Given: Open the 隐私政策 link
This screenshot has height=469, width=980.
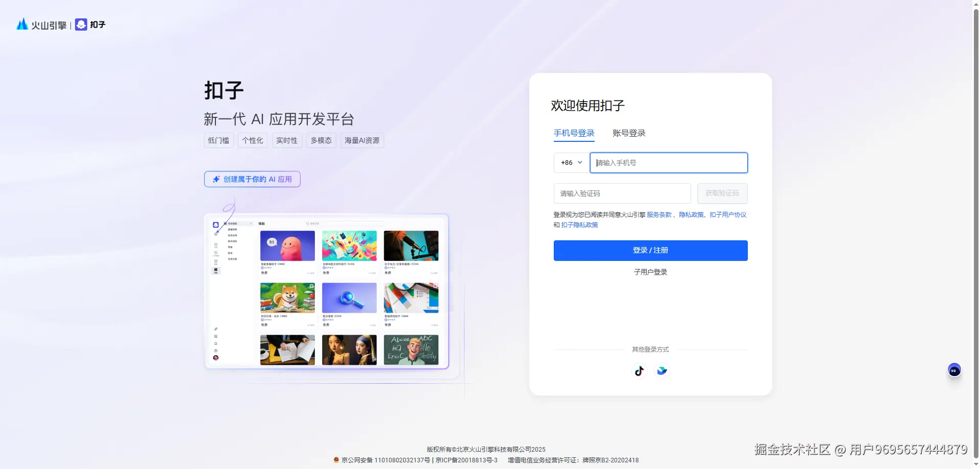Looking at the screenshot, I should pos(692,215).
